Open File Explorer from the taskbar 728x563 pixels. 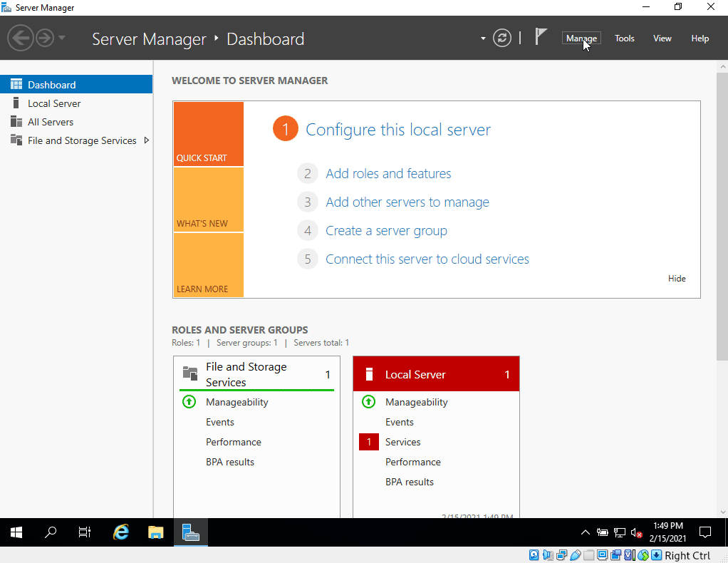[156, 532]
